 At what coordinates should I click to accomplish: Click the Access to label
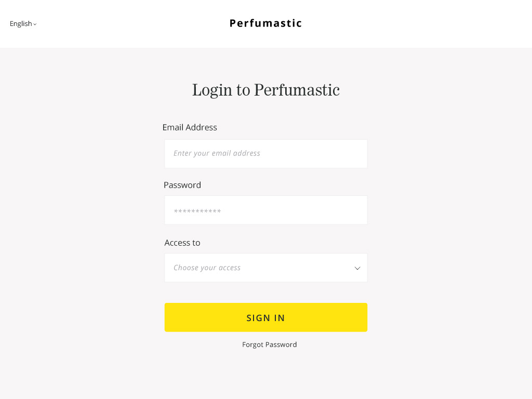[182, 243]
